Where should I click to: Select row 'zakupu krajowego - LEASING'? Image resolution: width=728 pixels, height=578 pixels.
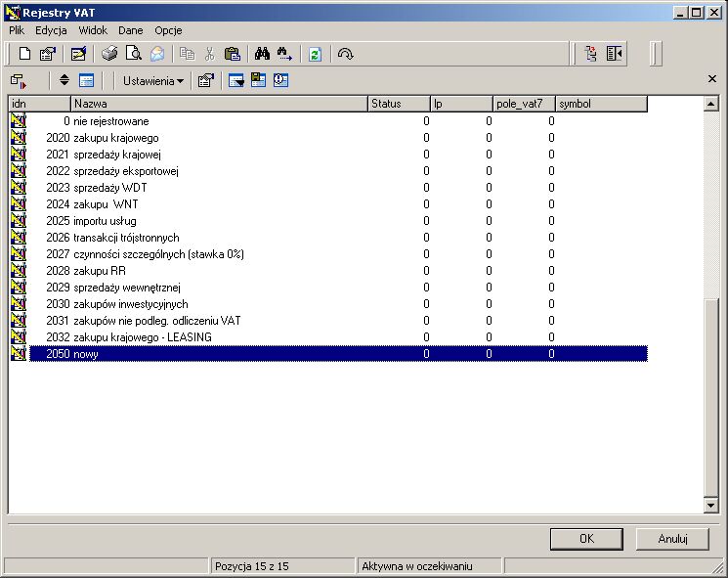pos(327,337)
